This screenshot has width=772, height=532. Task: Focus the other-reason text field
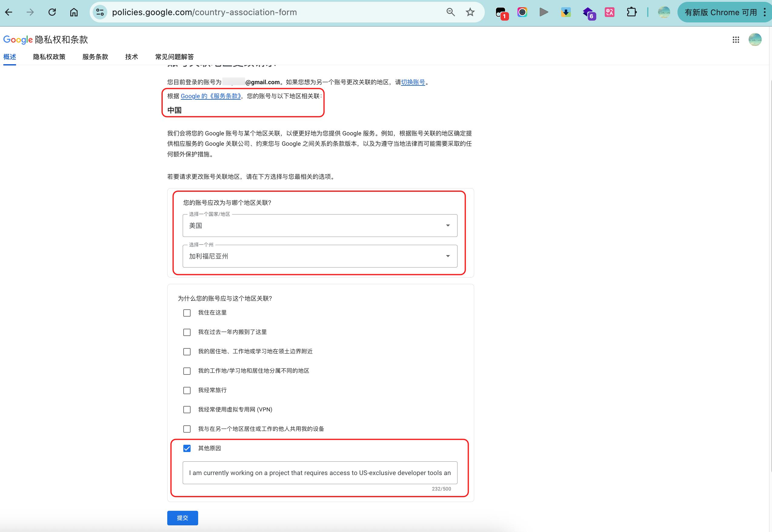pos(320,473)
